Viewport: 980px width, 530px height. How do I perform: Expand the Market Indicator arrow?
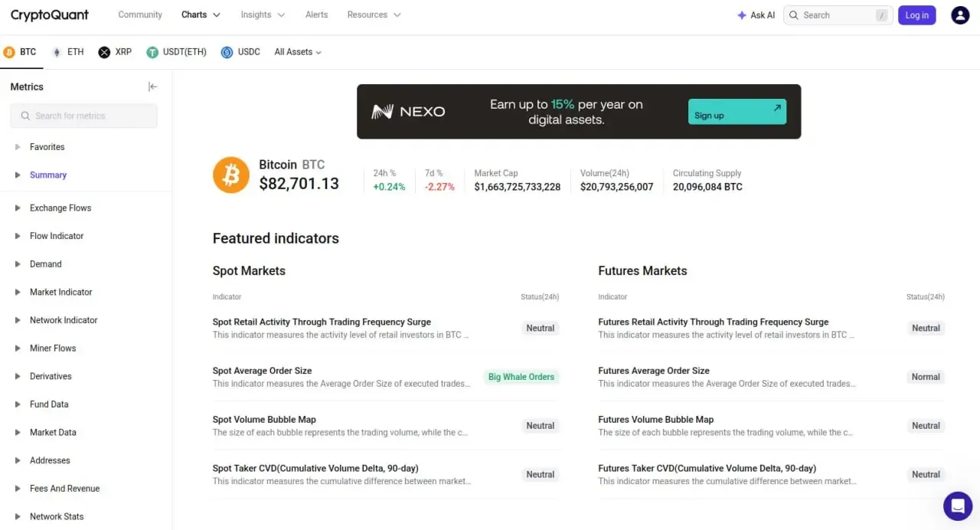pos(18,292)
